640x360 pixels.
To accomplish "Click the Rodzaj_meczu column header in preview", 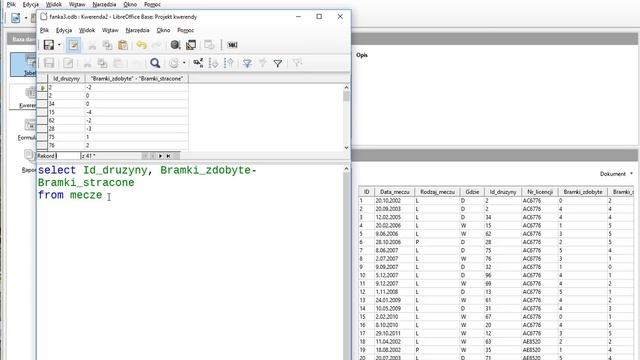I will click(x=437, y=192).
